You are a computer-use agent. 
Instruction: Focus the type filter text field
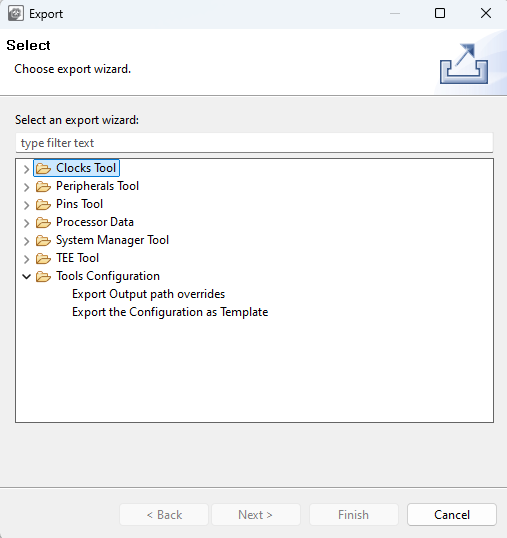point(254,143)
